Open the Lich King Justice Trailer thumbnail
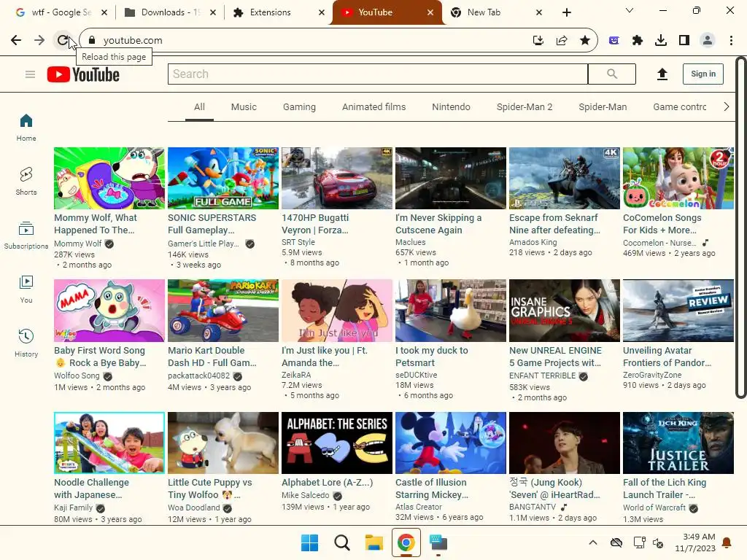747x560 pixels. [x=678, y=443]
